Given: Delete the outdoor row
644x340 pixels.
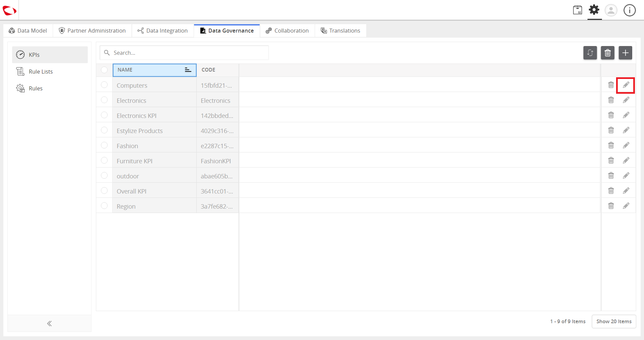Looking at the screenshot, I should (611, 176).
